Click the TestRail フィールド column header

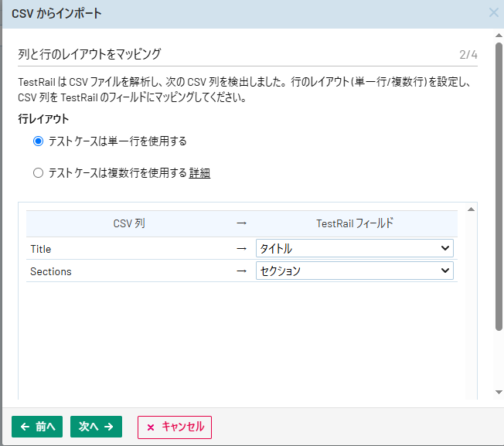point(354,223)
